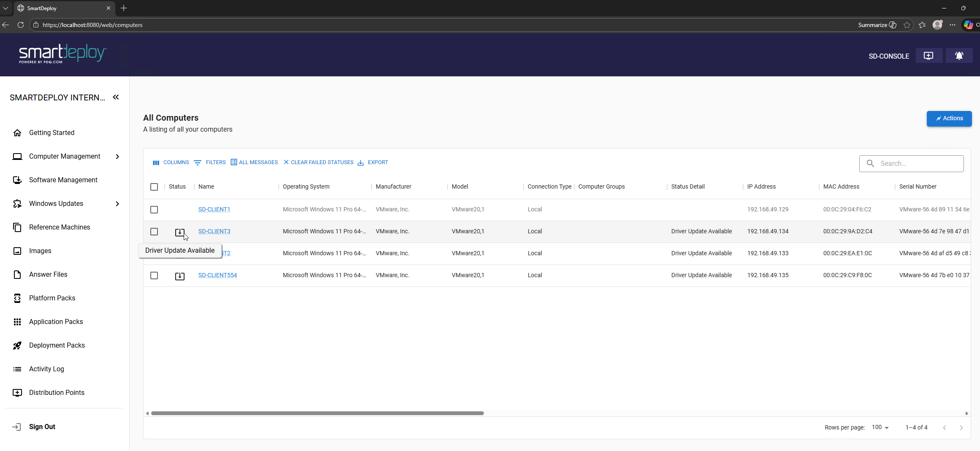
Task: Expand Windows Updates menu chevron
Action: (x=117, y=204)
